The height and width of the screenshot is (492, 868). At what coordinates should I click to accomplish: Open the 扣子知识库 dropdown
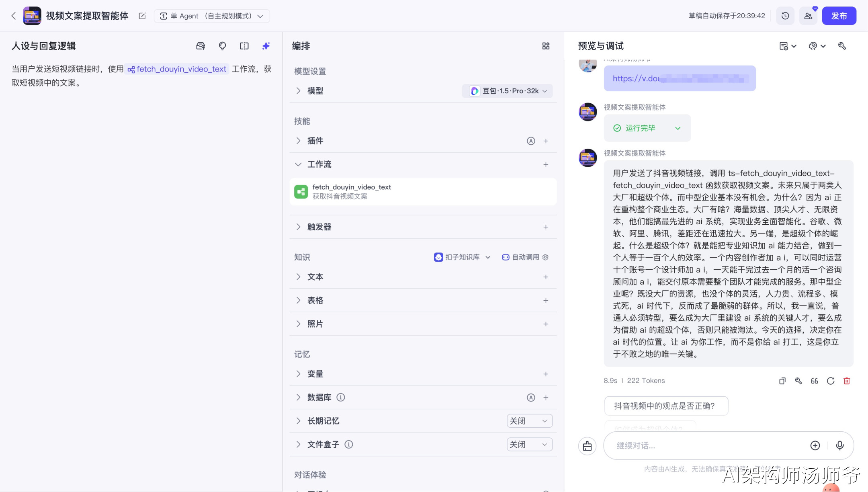(x=462, y=257)
